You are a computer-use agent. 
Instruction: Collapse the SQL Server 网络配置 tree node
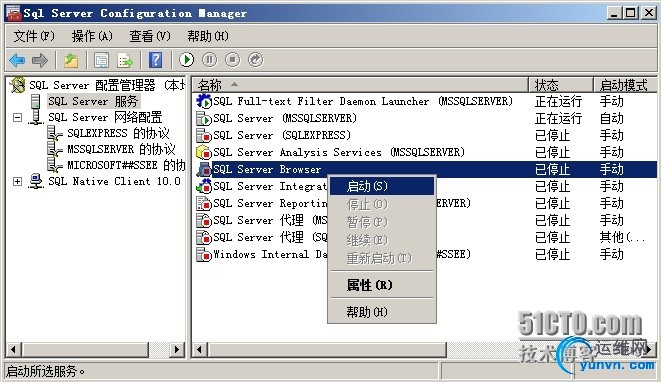(x=17, y=117)
